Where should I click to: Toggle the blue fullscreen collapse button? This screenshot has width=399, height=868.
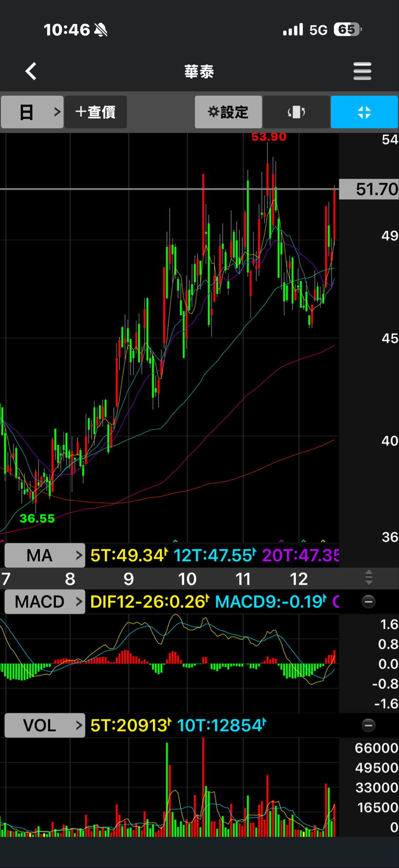[364, 112]
